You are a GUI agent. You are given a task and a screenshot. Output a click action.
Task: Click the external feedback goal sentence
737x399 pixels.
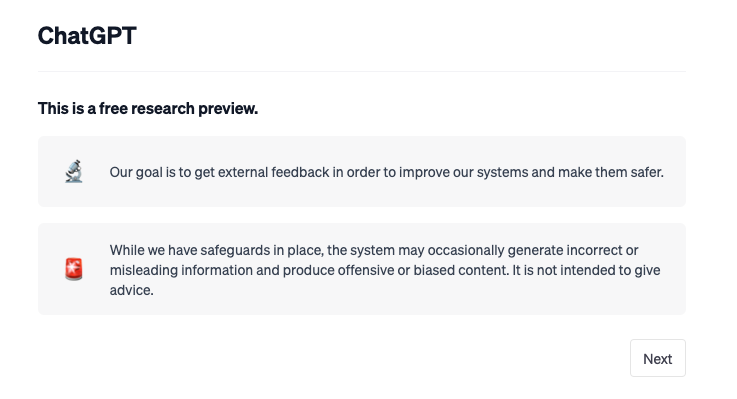pyautogui.click(x=386, y=172)
